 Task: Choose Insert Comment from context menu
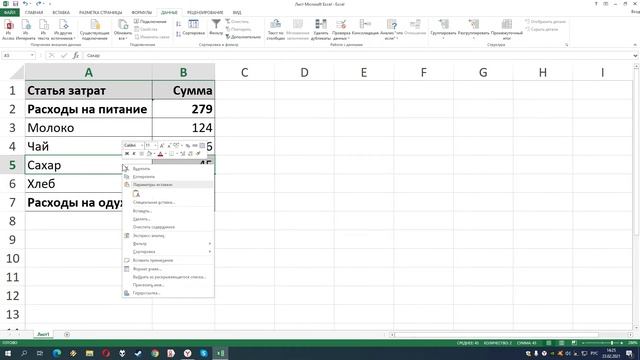168,260
